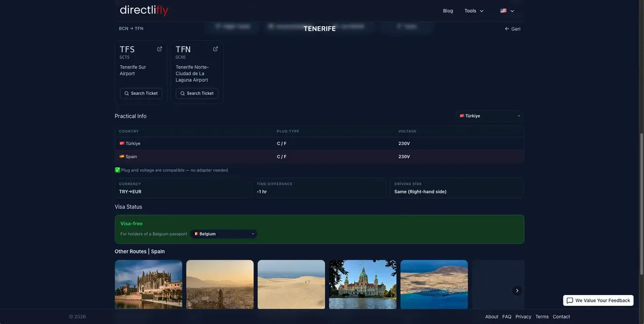Open the Privacy footer link

pyautogui.click(x=523, y=317)
